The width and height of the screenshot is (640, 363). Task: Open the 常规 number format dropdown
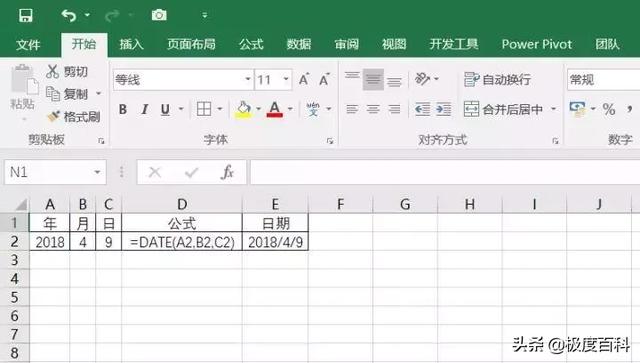(603, 79)
